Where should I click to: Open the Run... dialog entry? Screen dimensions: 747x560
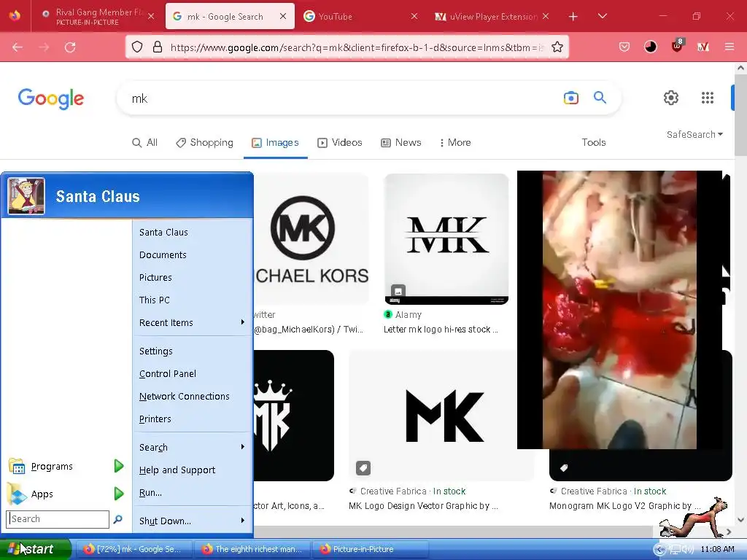tap(192, 493)
